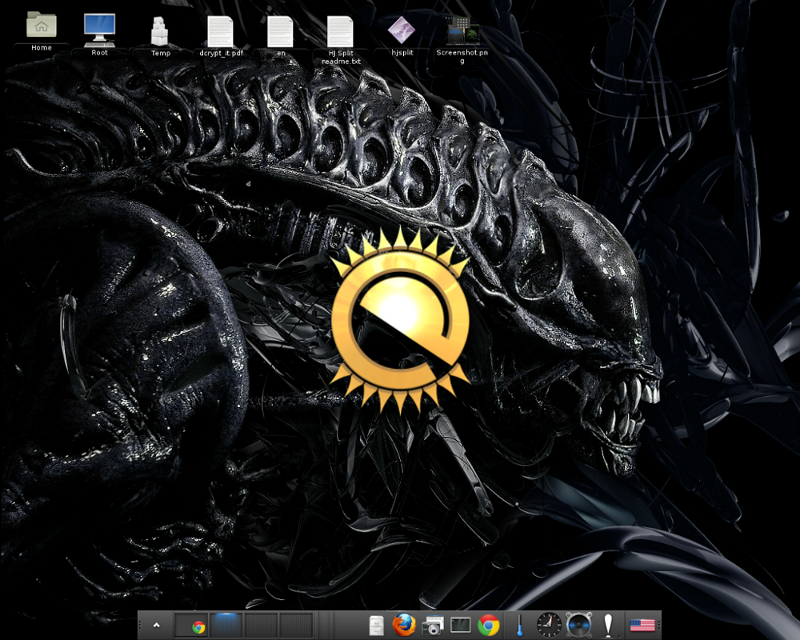Viewport: 800px width, 640px height.
Task: Open the terminal launcher on shelf
Action: pos(460,625)
